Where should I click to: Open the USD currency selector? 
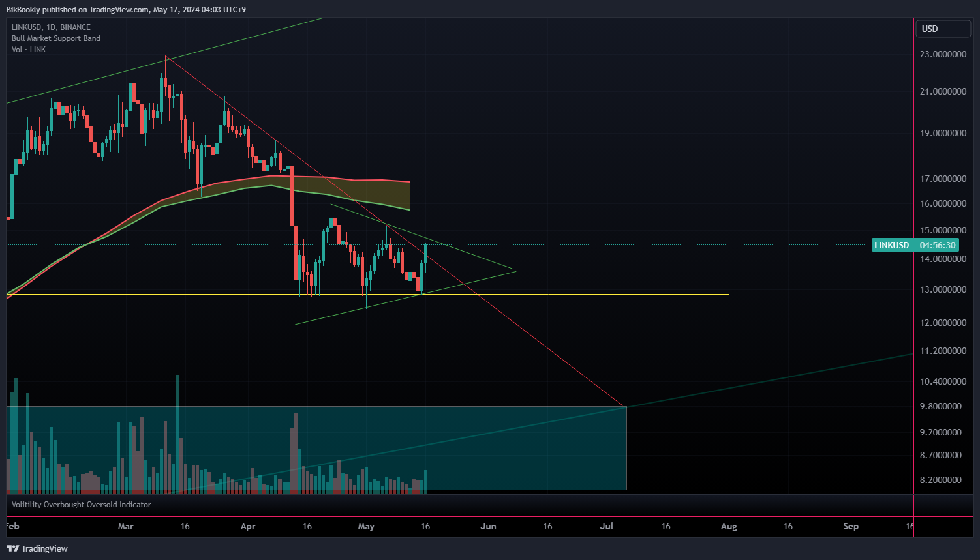(x=944, y=29)
